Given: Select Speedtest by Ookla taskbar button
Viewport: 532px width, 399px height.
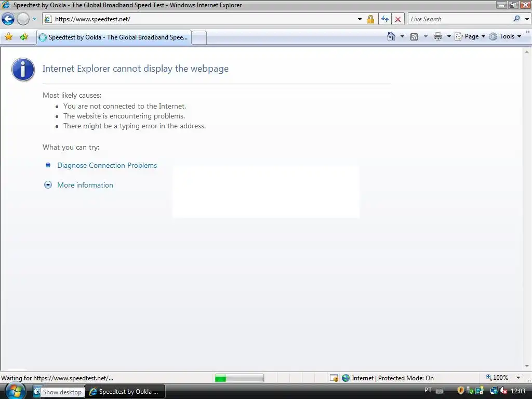Looking at the screenshot, I should click(125, 392).
